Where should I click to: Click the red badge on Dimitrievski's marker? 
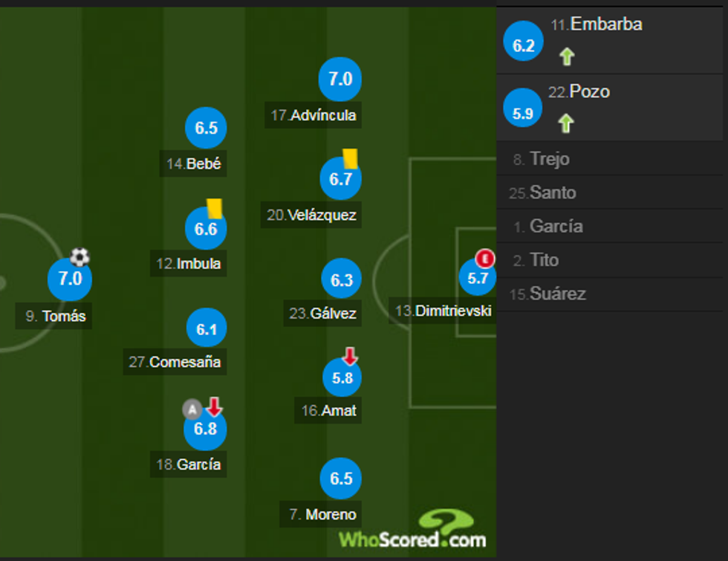click(485, 259)
